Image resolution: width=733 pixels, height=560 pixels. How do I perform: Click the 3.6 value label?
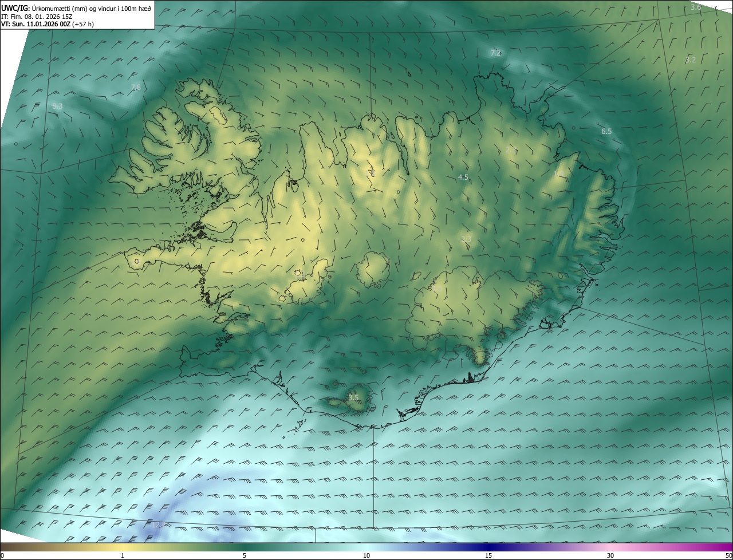coord(696,7)
